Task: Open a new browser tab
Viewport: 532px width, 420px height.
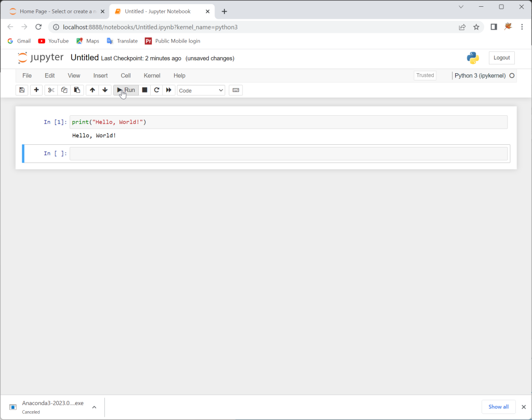Action: click(224, 11)
